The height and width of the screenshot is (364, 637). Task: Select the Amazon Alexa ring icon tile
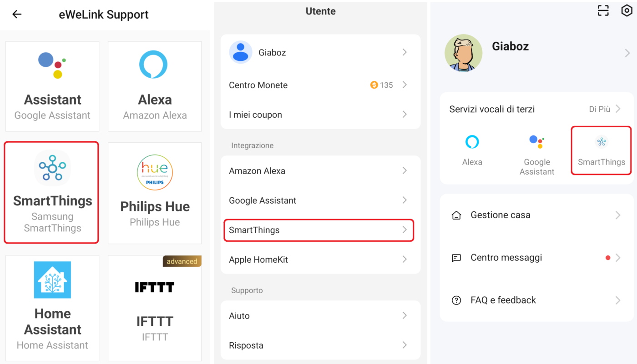pos(155,86)
